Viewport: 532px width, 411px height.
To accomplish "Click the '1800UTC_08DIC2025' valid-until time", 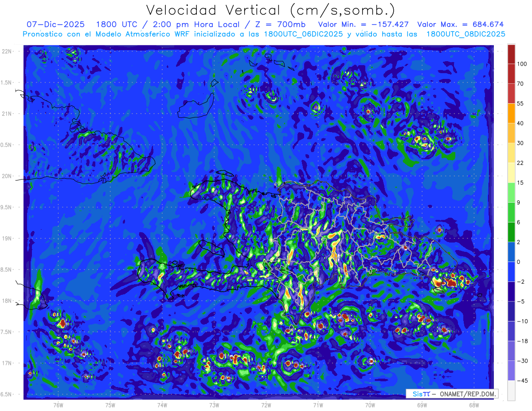I will (465, 34).
